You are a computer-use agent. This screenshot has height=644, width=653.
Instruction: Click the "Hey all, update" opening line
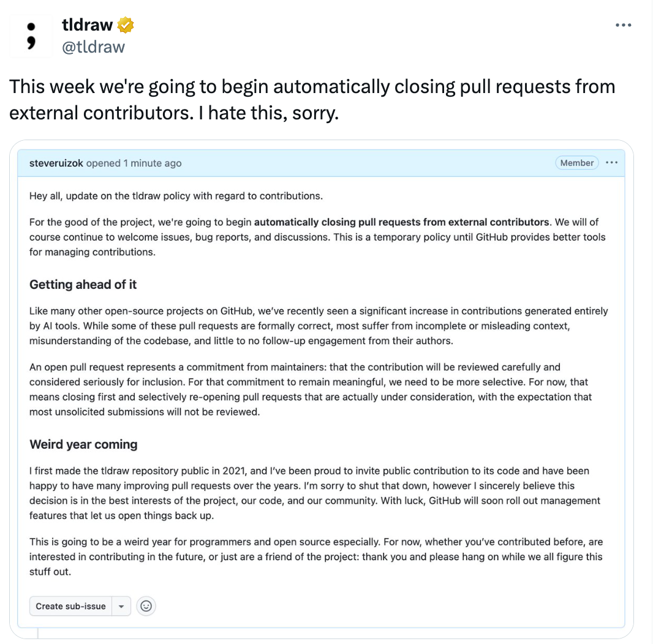coord(176,196)
